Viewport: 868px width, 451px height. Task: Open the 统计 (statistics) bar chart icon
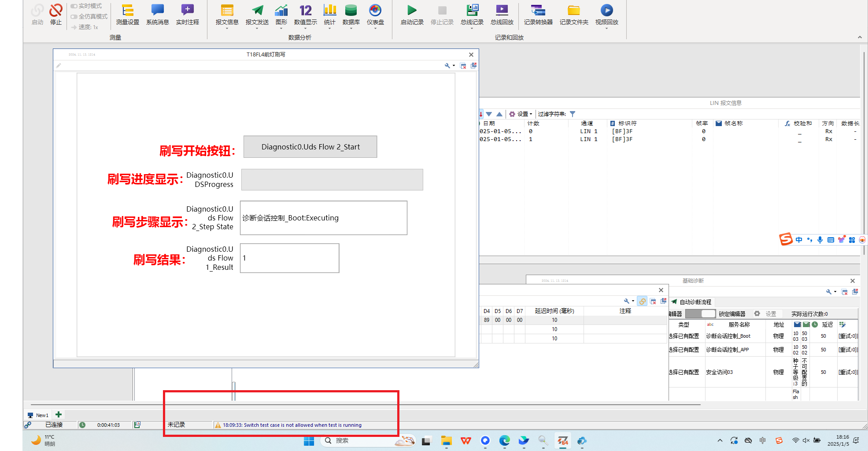click(329, 10)
